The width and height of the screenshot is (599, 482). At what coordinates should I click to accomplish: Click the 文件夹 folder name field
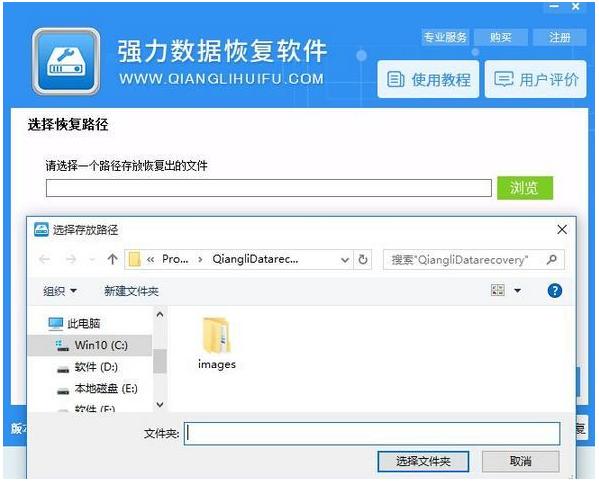(x=372, y=433)
